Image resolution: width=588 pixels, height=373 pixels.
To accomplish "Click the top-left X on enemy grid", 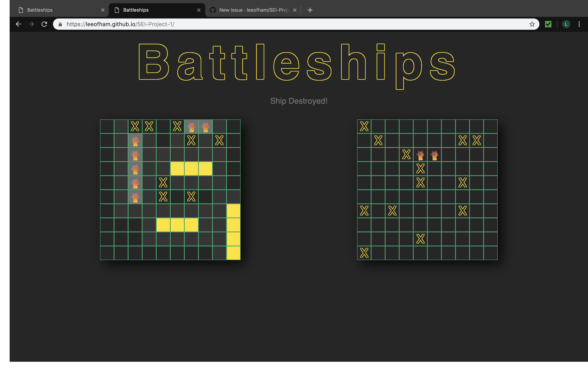I will (364, 126).
